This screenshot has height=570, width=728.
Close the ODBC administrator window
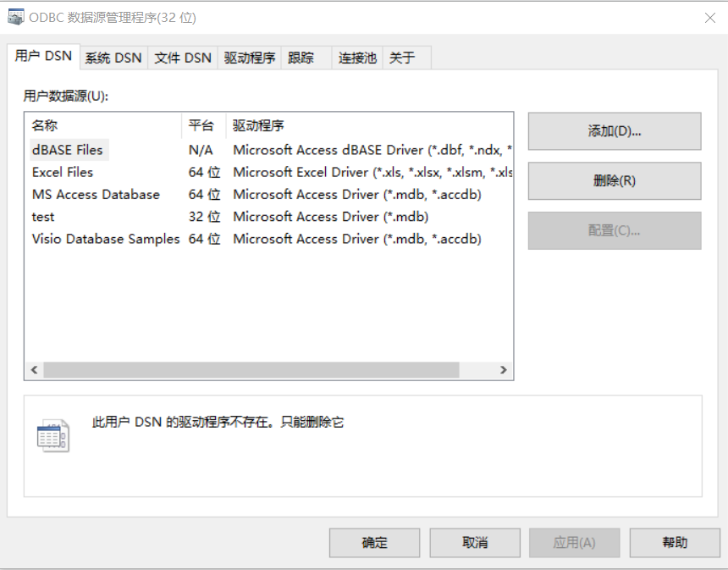pyautogui.click(x=710, y=18)
